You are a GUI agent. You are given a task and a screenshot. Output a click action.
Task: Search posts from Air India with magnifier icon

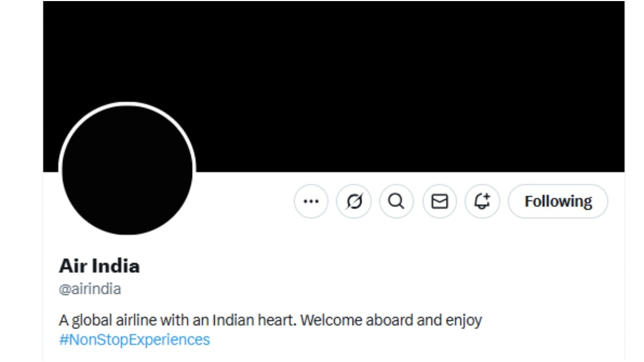click(x=397, y=202)
